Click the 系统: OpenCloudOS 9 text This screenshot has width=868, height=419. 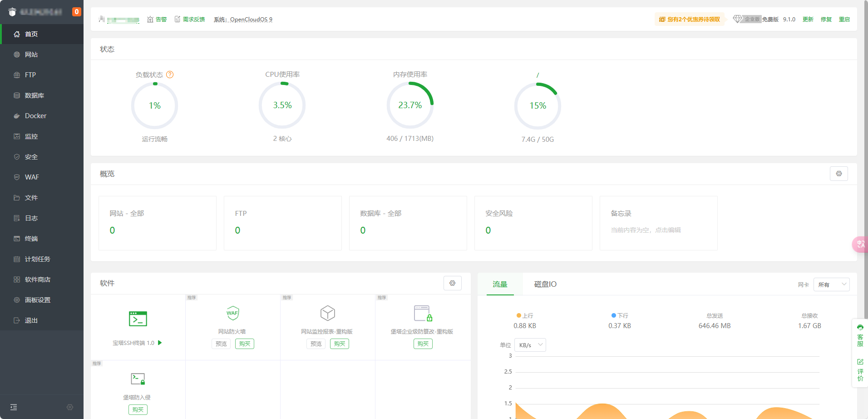tap(243, 20)
